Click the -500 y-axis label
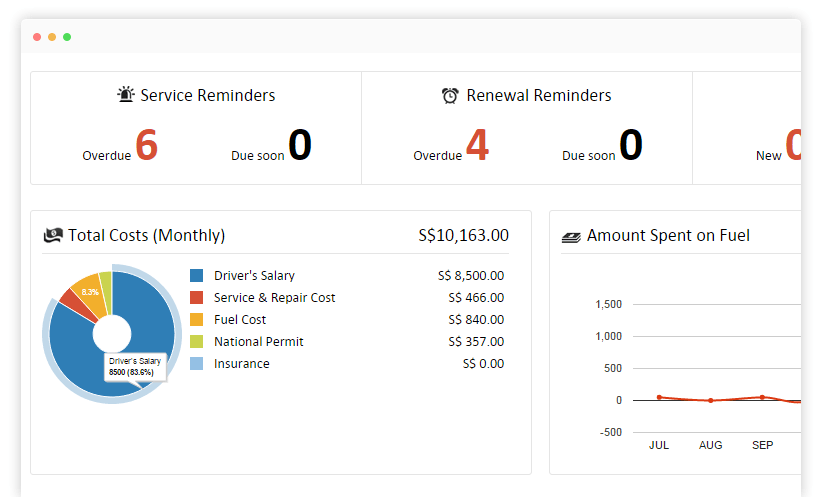 click(611, 433)
